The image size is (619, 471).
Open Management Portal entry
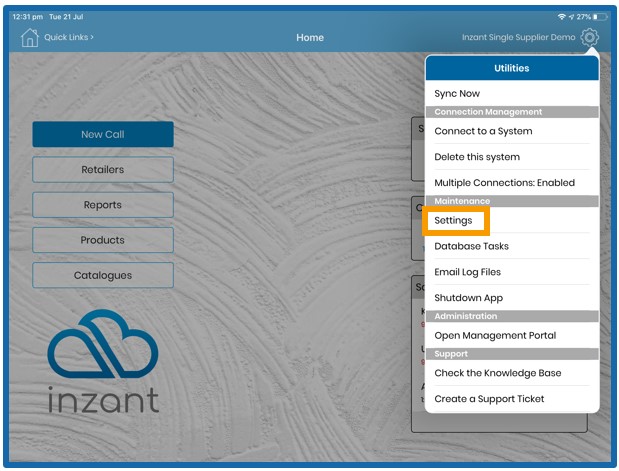pyautogui.click(x=512, y=335)
